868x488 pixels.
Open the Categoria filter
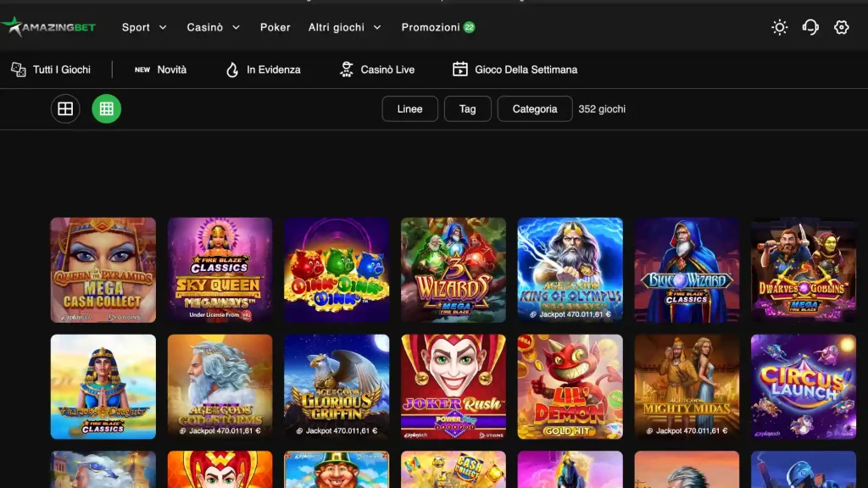tap(535, 109)
